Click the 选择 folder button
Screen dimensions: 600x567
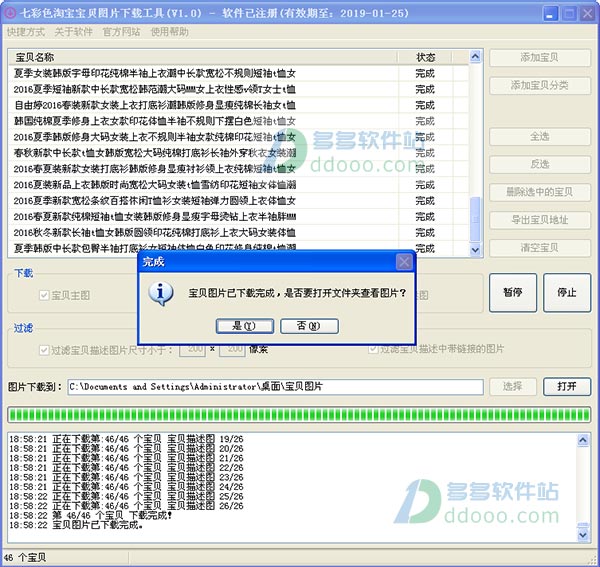[513, 387]
